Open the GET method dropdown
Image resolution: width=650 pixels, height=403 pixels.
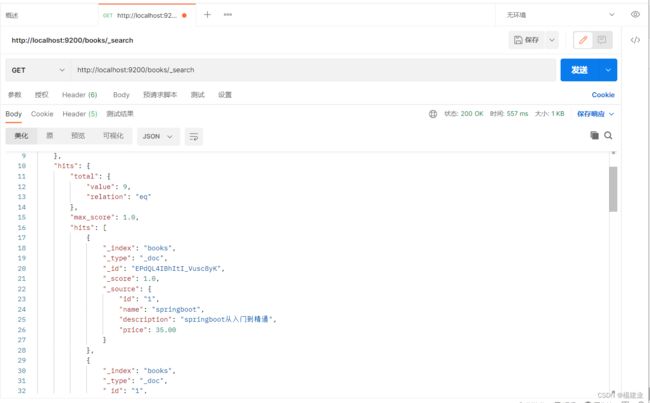point(38,70)
